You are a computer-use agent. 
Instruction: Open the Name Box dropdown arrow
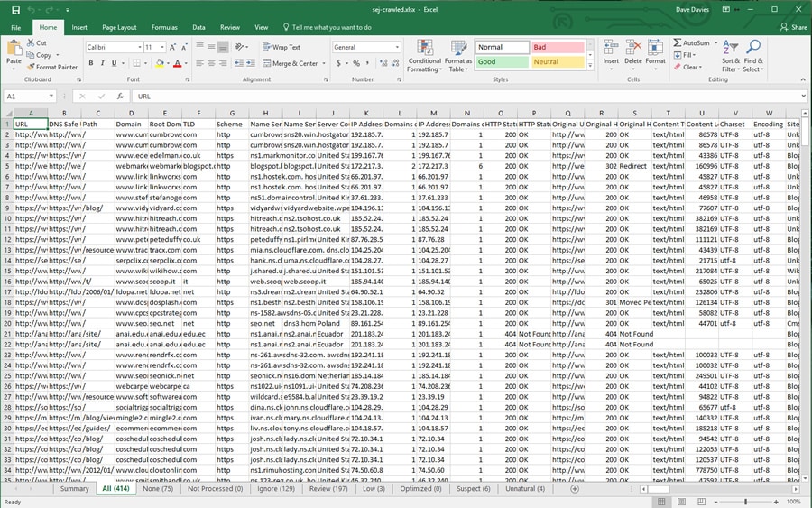pos(52,96)
